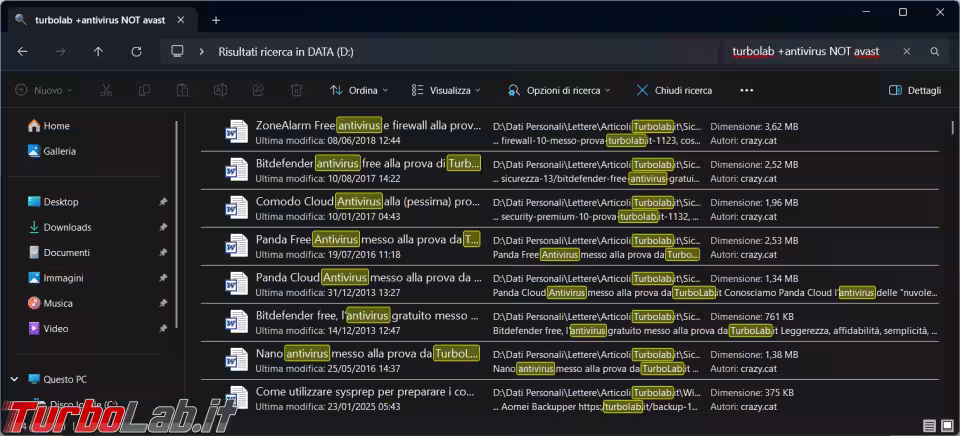This screenshot has width=960, height=436.
Task: Select the Panda Cloud Antivirus result
Action: (569, 284)
